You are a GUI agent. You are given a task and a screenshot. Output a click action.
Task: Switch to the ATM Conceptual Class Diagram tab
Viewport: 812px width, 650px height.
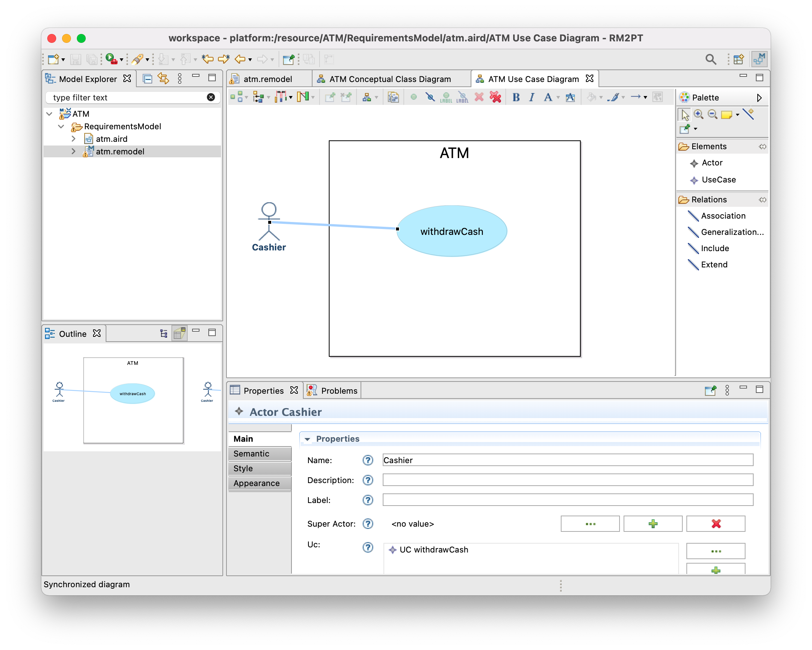389,79
